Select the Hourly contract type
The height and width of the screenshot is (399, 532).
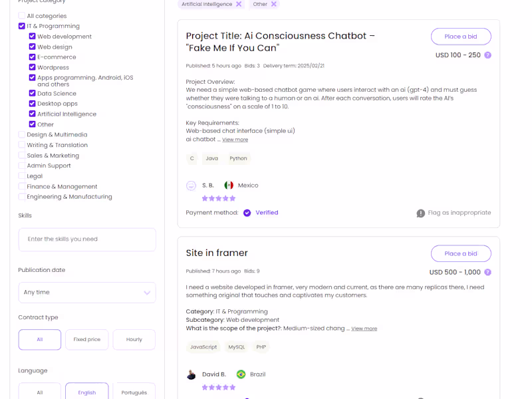pos(134,339)
